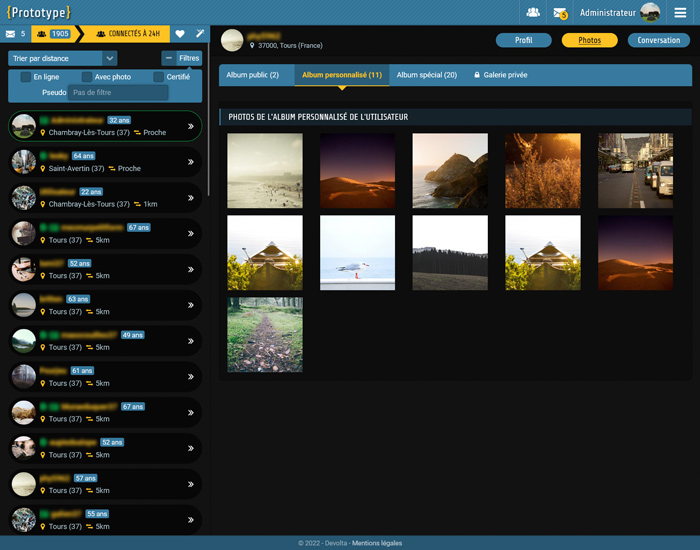Open the Trier par distance dropdown
The image size is (700, 550).
pos(62,58)
